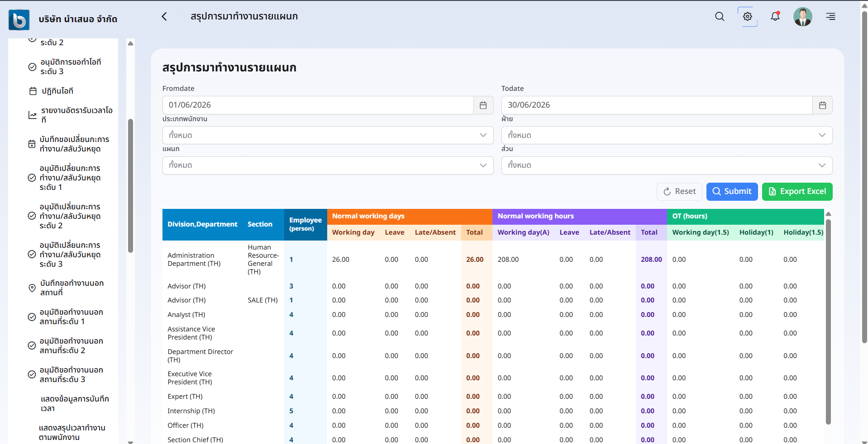868x444 pixels.
Task: Click check icon of อนุมัติขอทำงานนอกสถานที่ระดับ 3
Action: (32, 374)
